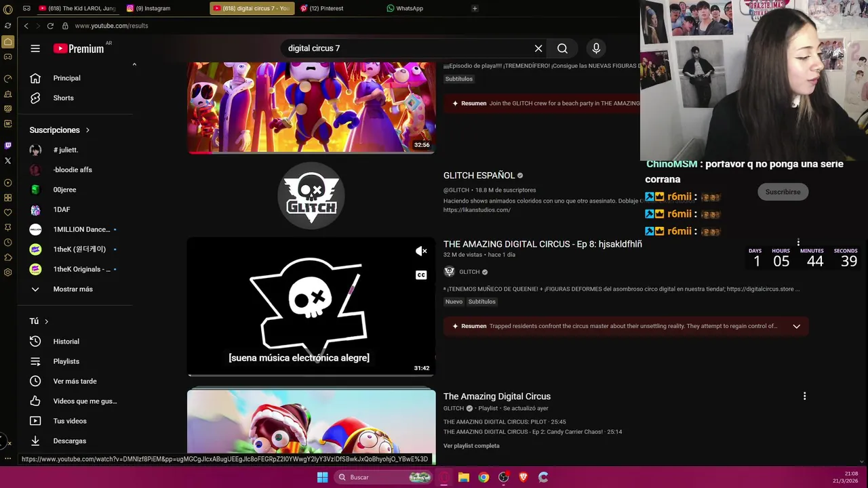Open browser history clock icon in sidebar

[x=7, y=242]
